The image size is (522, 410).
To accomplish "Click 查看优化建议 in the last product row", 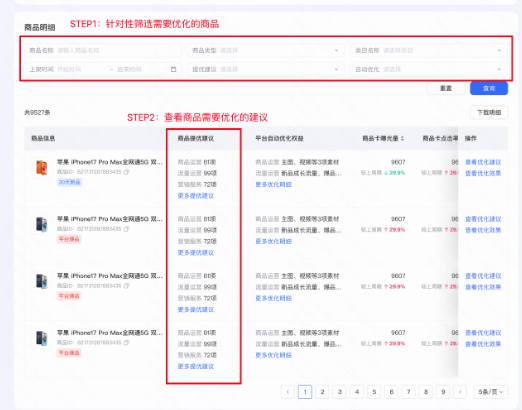I will [483, 333].
